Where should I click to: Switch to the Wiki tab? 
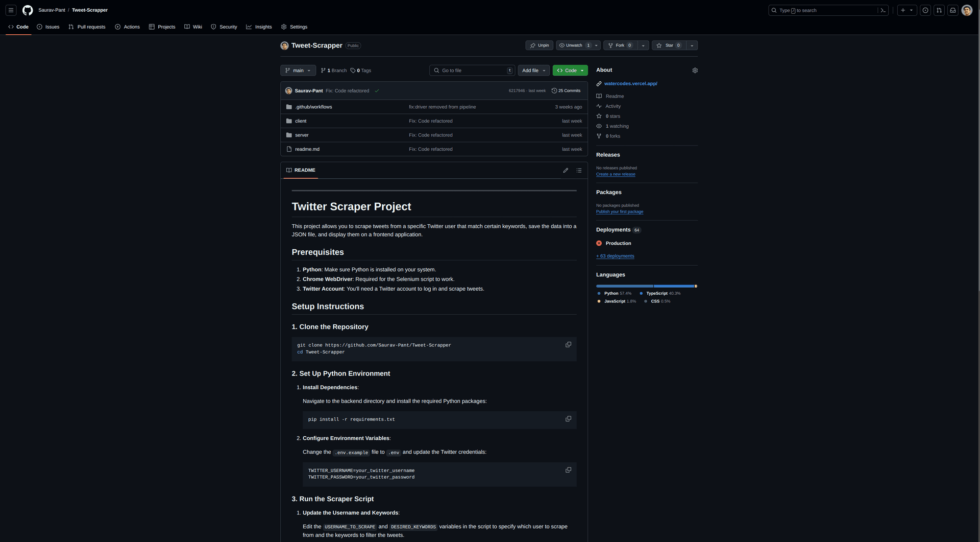coord(193,27)
